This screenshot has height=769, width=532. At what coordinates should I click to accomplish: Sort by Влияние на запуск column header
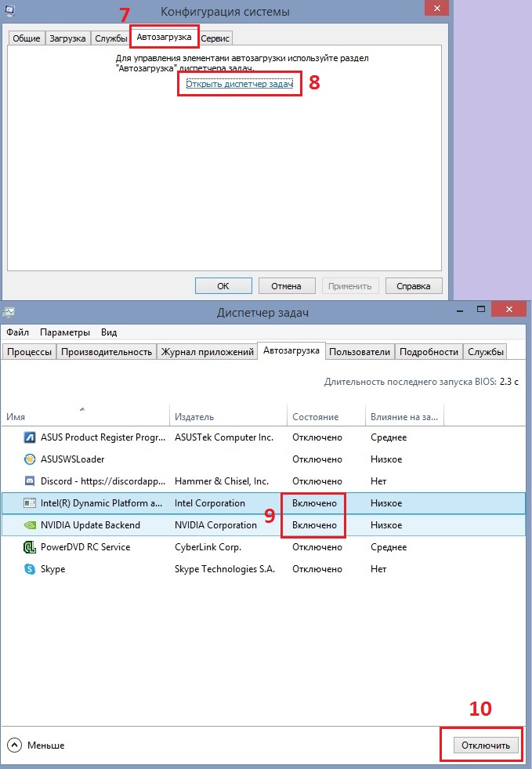404,416
